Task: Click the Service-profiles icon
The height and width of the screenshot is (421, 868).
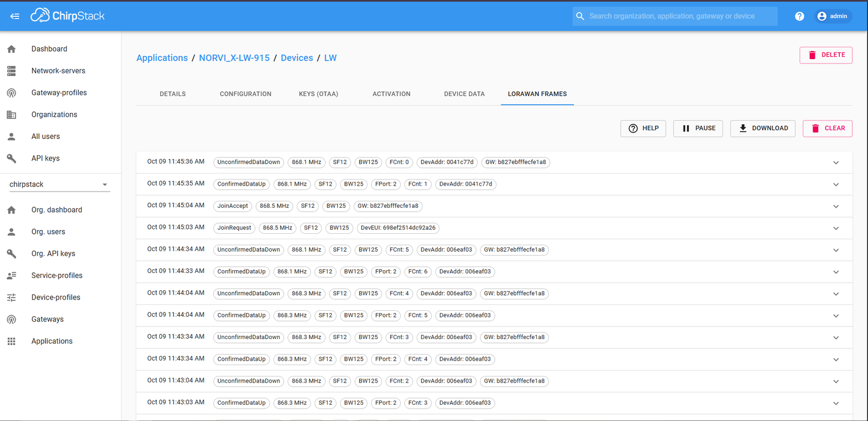Action: click(x=11, y=276)
